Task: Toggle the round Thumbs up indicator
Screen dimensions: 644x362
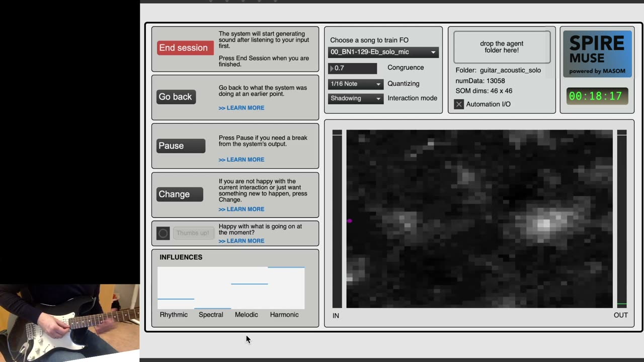Action: [163, 233]
